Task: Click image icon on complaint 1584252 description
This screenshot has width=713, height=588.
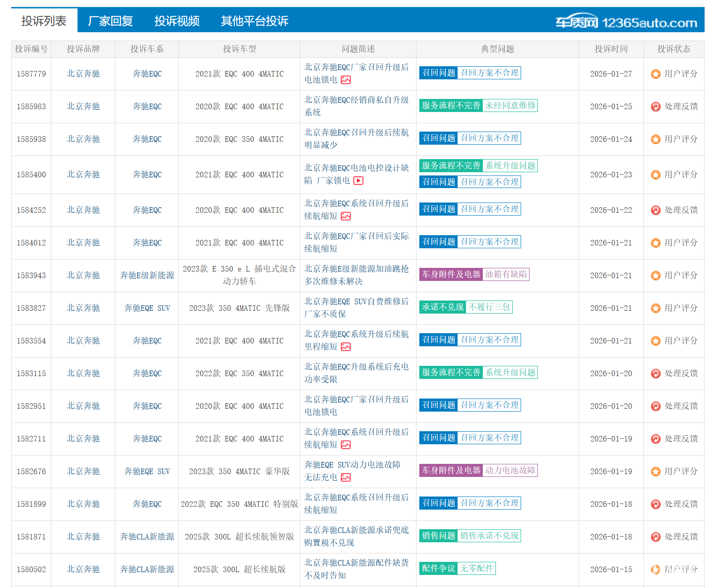Action: (x=346, y=216)
